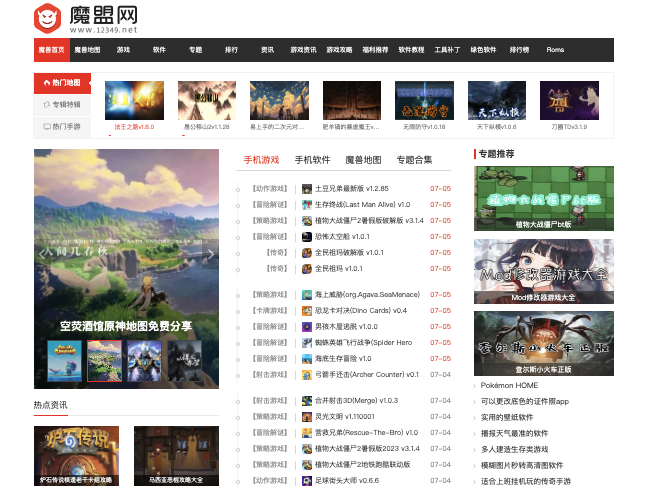Open the 空荧酒馆原神地图免费分享 slide title
The image size is (649, 500).
click(126, 327)
